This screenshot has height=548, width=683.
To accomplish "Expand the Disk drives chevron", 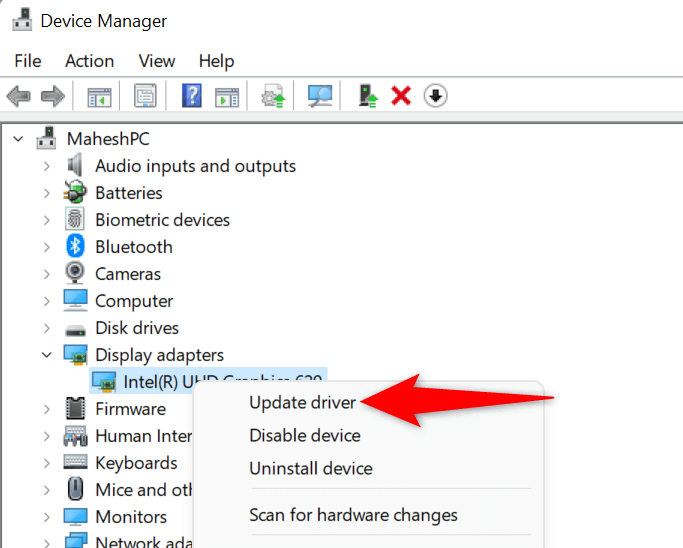I will [47, 328].
